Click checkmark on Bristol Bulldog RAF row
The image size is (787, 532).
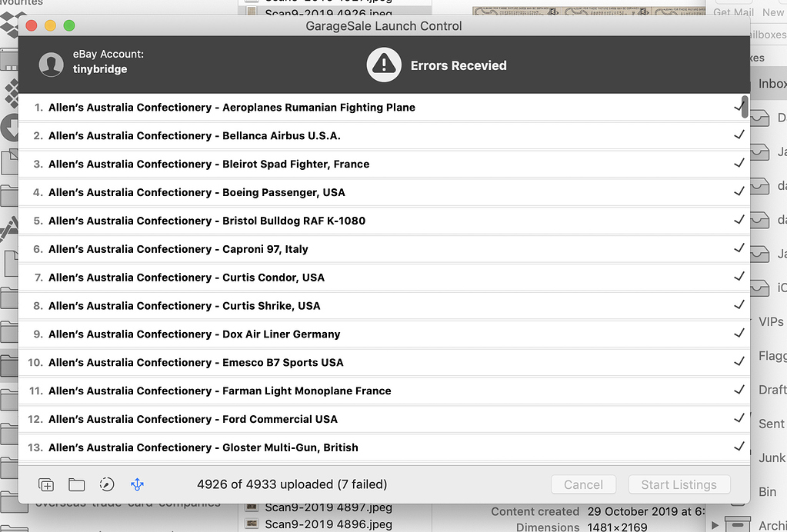(739, 220)
